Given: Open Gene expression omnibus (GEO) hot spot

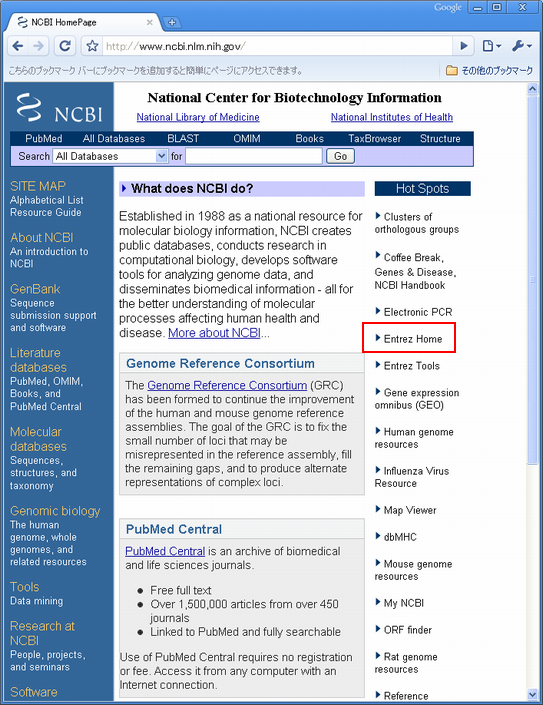Looking at the screenshot, I should [x=417, y=399].
